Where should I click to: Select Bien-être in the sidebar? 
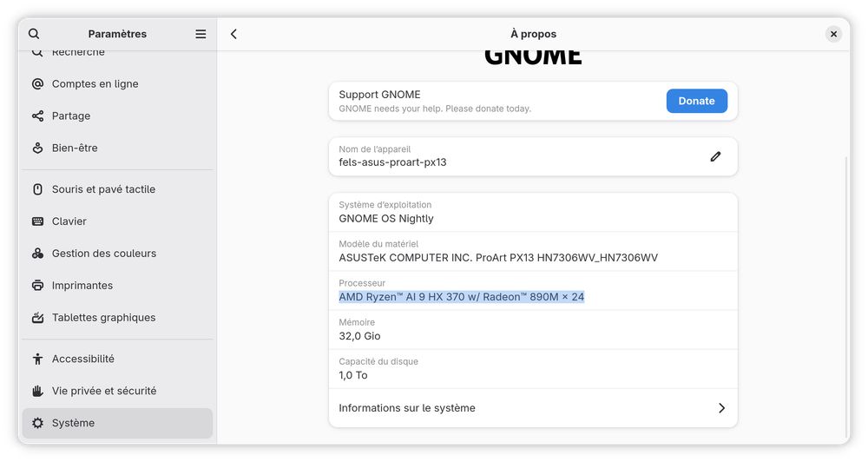click(117, 148)
